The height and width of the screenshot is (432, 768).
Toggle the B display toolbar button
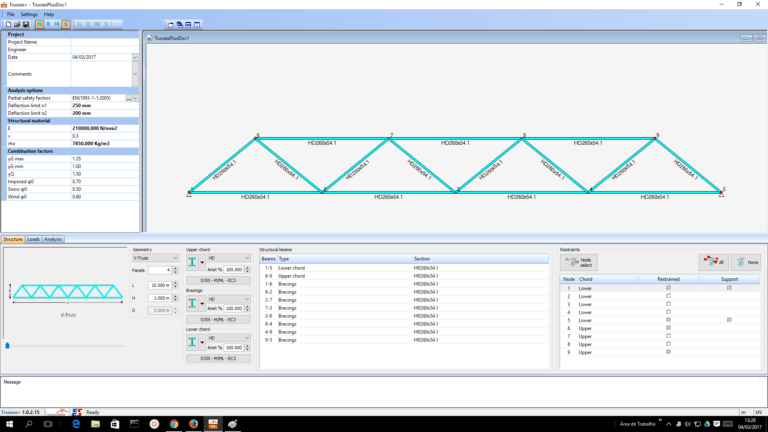click(x=48, y=24)
